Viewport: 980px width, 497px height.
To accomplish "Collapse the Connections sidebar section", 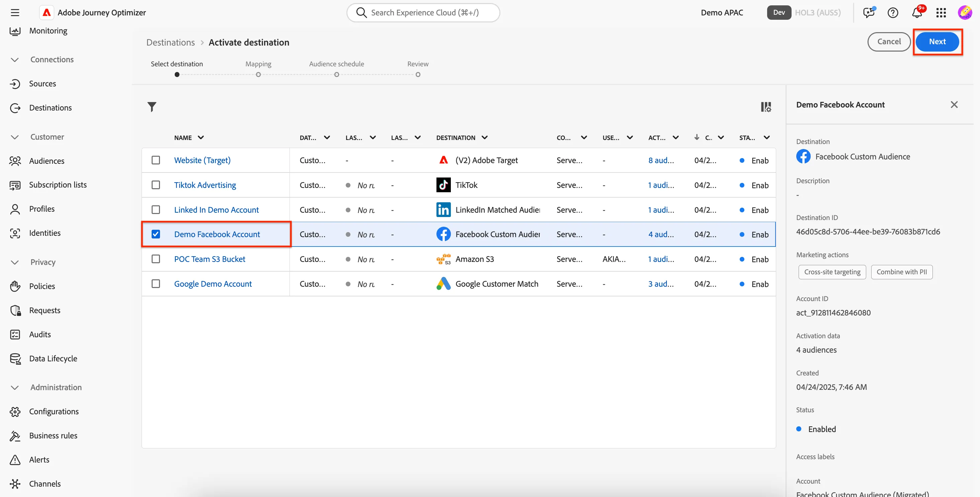I will point(14,60).
